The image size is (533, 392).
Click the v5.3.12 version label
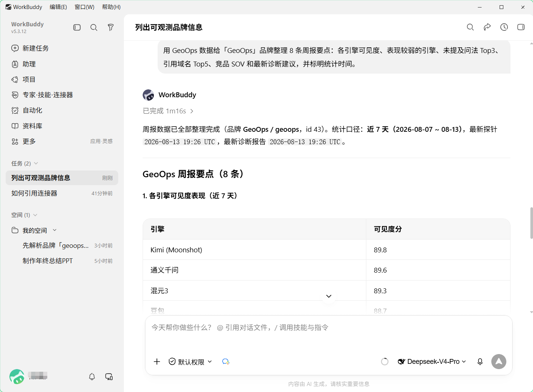19,32
